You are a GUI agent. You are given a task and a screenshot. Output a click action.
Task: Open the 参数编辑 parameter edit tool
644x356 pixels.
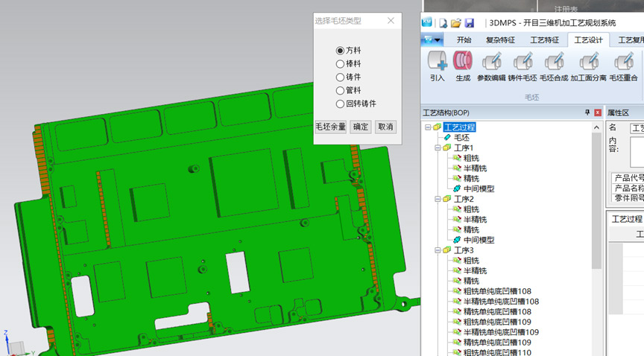pos(490,63)
